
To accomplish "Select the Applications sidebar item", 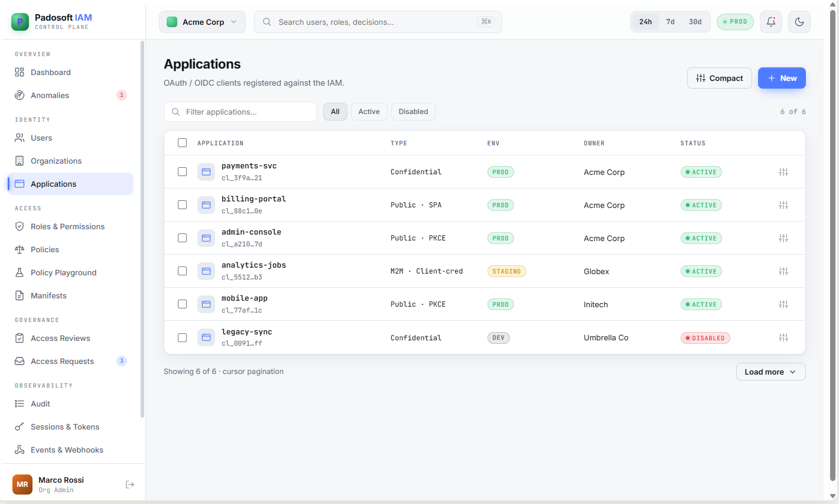I will (x=70, y=184).
